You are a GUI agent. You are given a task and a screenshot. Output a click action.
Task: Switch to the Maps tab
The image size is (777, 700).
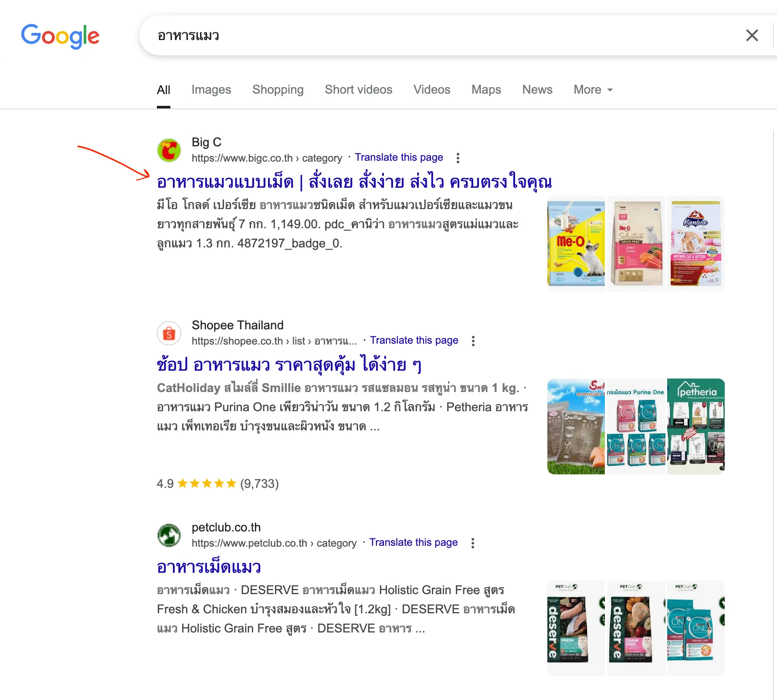pos(486,90)
